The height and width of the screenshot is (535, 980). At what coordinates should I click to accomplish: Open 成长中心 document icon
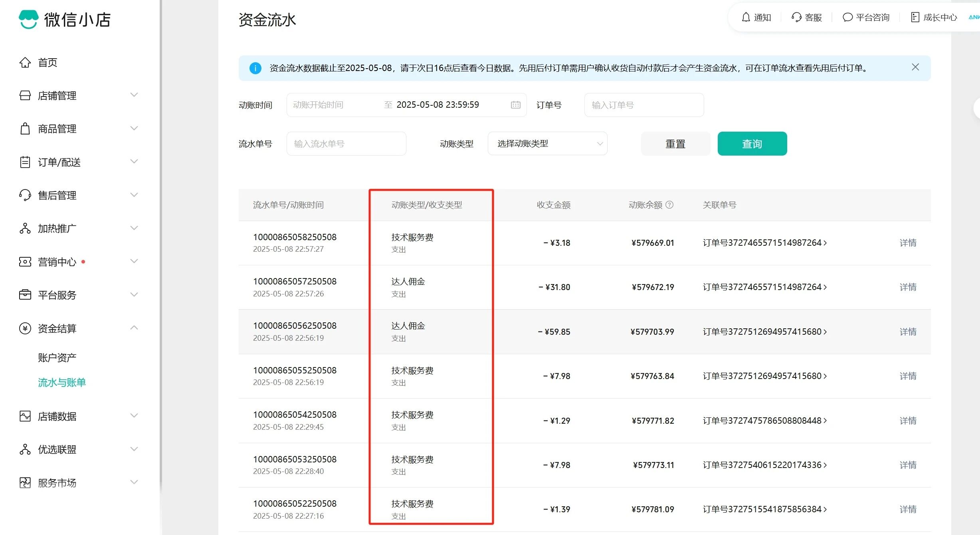[915, 18]
